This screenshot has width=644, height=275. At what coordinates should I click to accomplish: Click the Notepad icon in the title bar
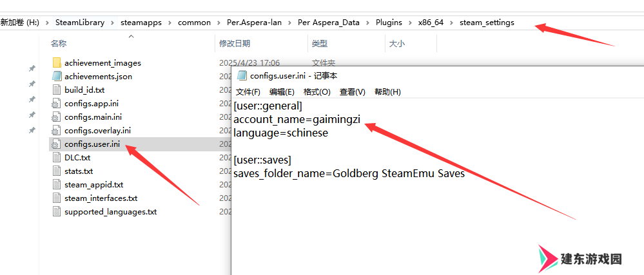242,75
